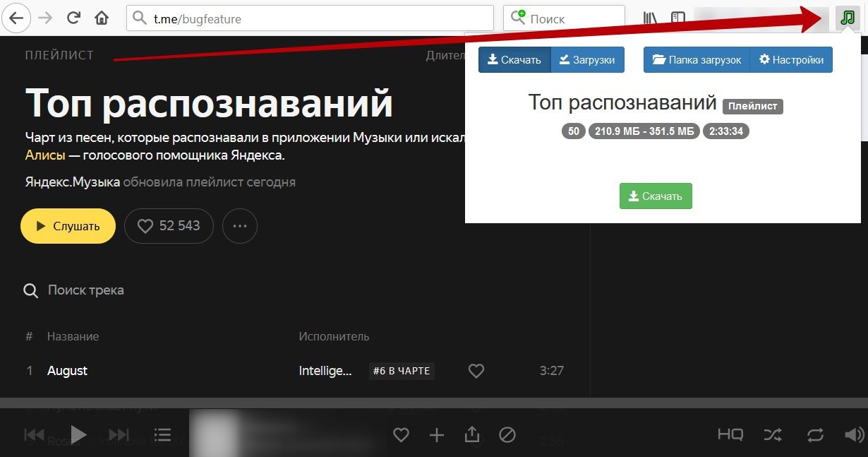Click the 210.9 МБ - 351.5 МБ size badge

pos(644,131)
